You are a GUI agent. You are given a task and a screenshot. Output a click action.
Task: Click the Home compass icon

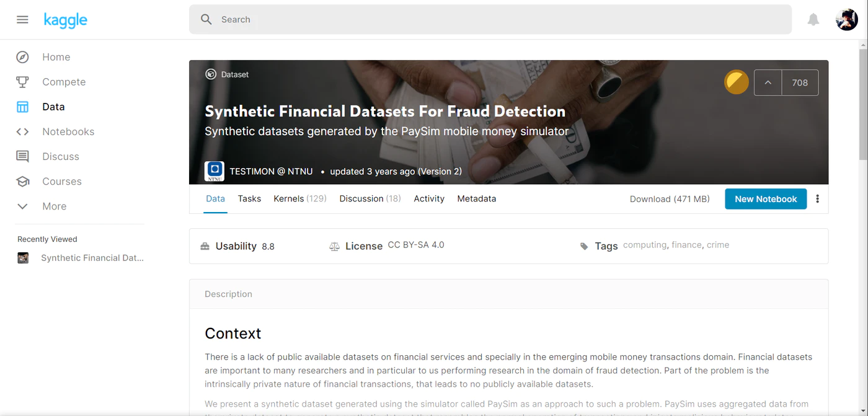[22, 57]
